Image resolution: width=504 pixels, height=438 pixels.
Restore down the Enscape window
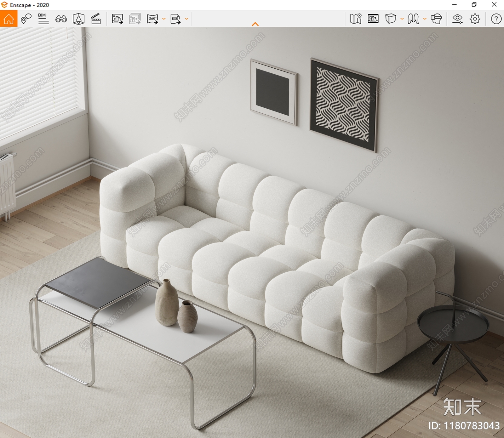474,5
